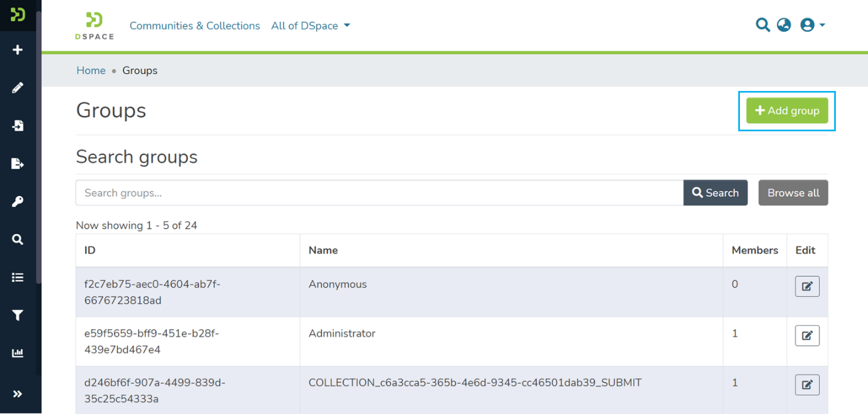The image size is (868, 414).
Task: Click the Add group button
Action: tap(787, 110)
